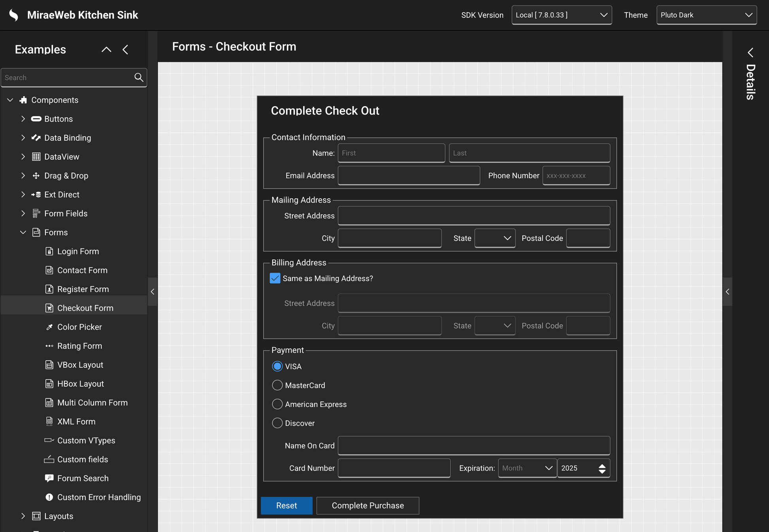Open the Rating Form via its icon
The width and height of the screenshot is (769, 532).
pyautogui.click(x=49, y=346)
